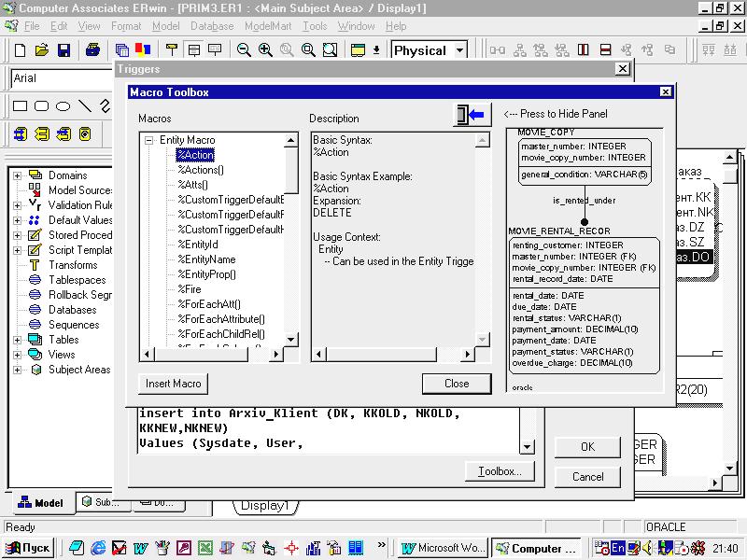This screenshot has height=560, width=747.
Task: Click the fit-to-window zoom icon
Action: click(x=330, y=50)
